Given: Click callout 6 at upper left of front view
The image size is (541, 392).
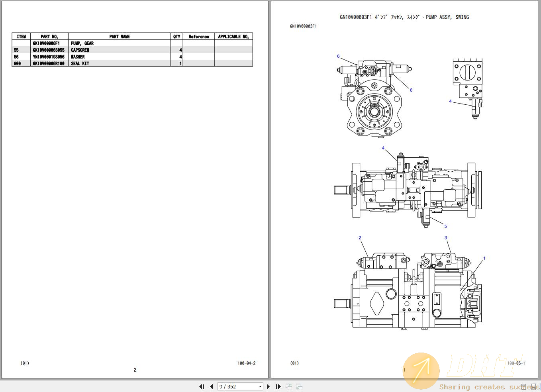Looking at the screenshot, I should [x=338, y=56].
